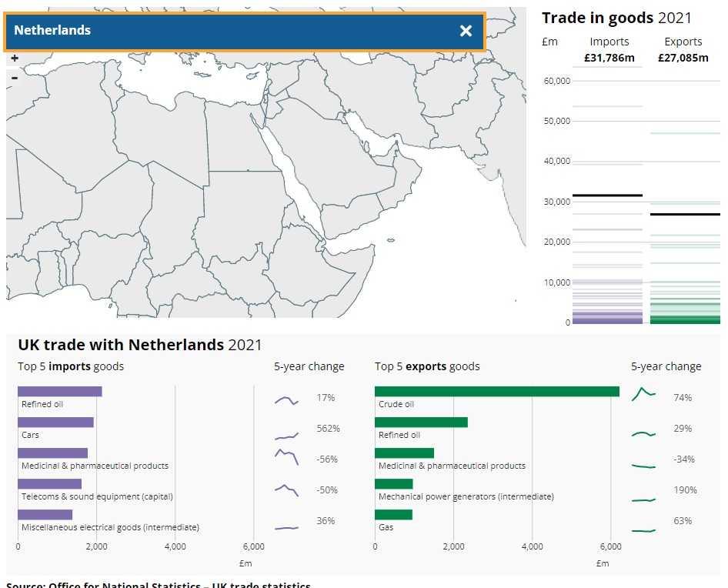
Task: Zoom in the map with plus button
Action: point(15,58)
